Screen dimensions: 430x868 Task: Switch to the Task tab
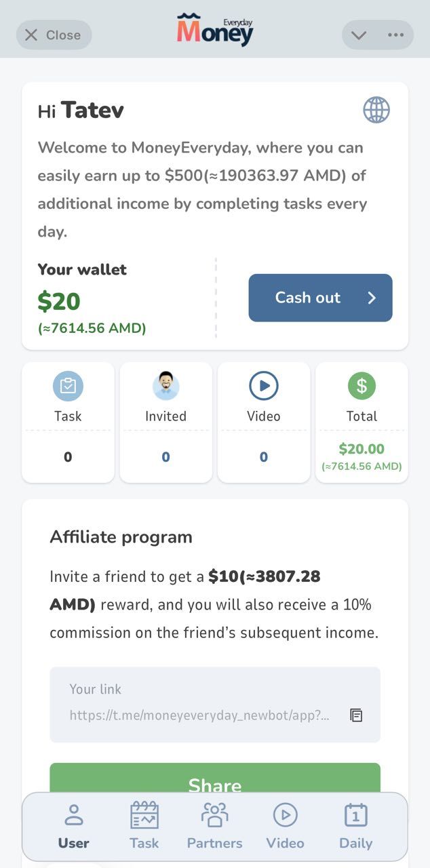[x=144, y=826]
